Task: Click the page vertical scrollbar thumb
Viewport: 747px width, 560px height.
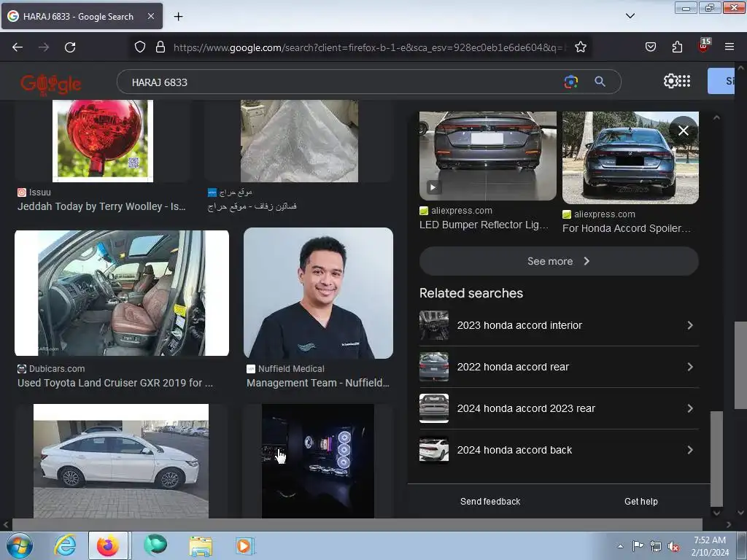Action: (x=740, y=365)
